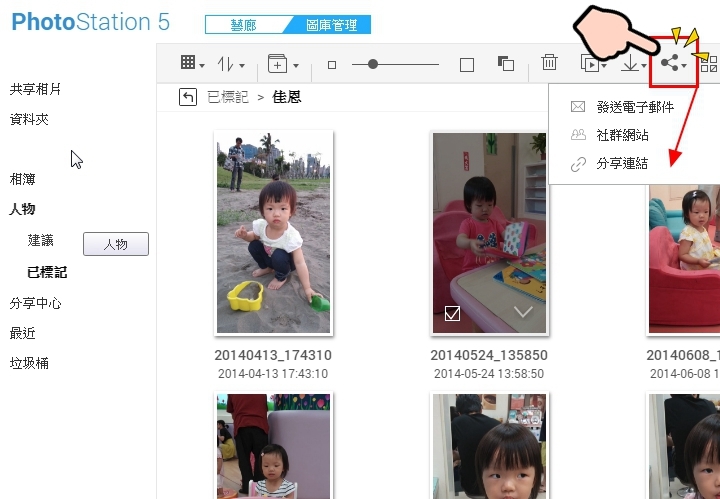Delete with the trash can icon
This screenshot has height=499, width=720.
[x=549, y=62]
